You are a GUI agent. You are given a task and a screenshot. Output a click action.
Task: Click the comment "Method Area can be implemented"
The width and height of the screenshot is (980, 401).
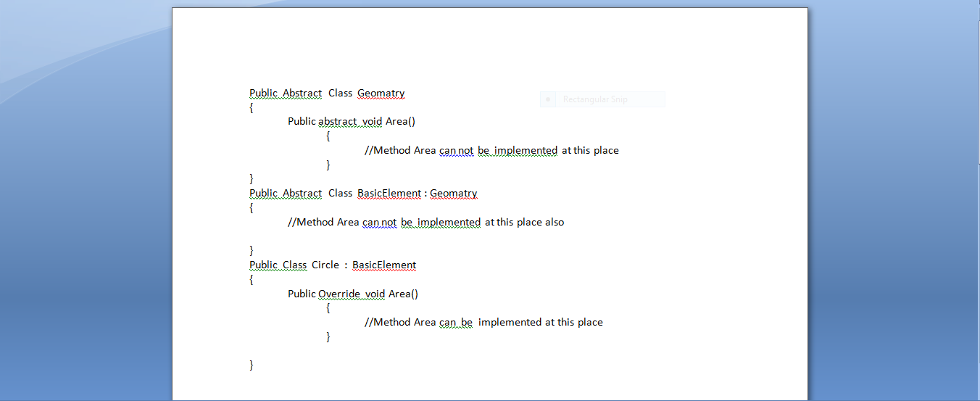pos(483,322)
